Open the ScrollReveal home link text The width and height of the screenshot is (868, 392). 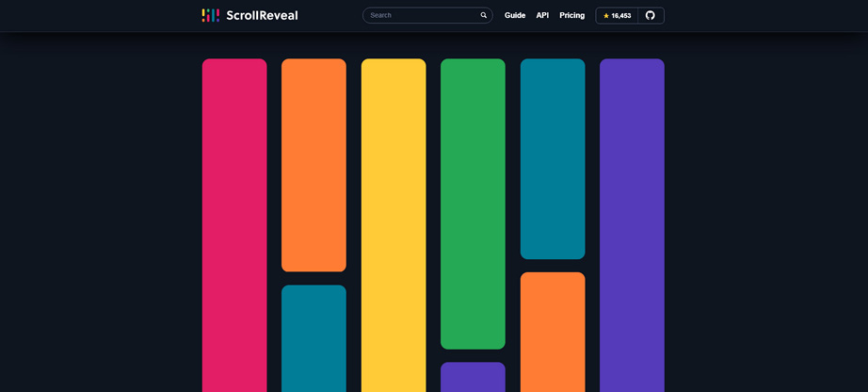262,15
